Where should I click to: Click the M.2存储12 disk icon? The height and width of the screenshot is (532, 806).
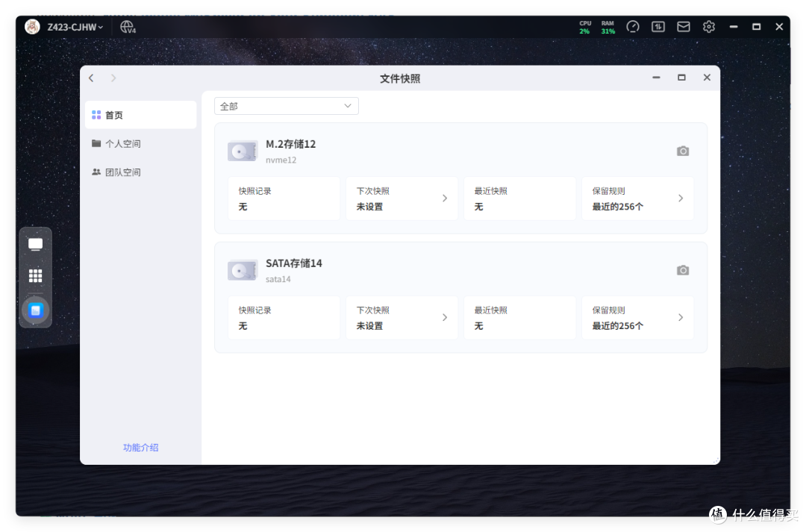tap(243, 151)
